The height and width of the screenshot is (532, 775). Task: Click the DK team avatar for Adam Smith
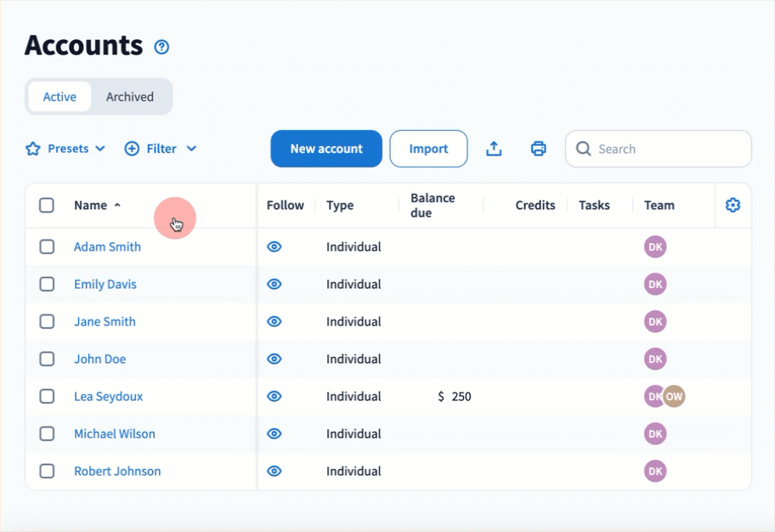point(655,247)
